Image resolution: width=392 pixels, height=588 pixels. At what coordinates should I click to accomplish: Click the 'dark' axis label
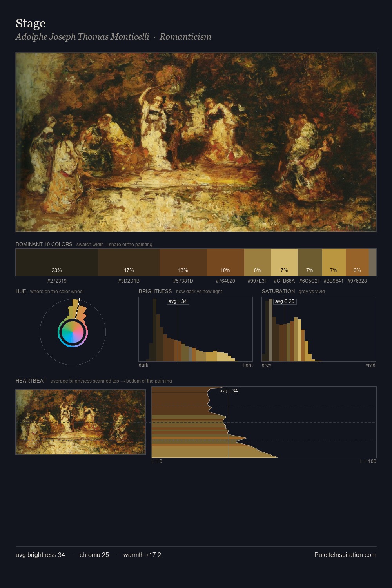click(143, 365)
